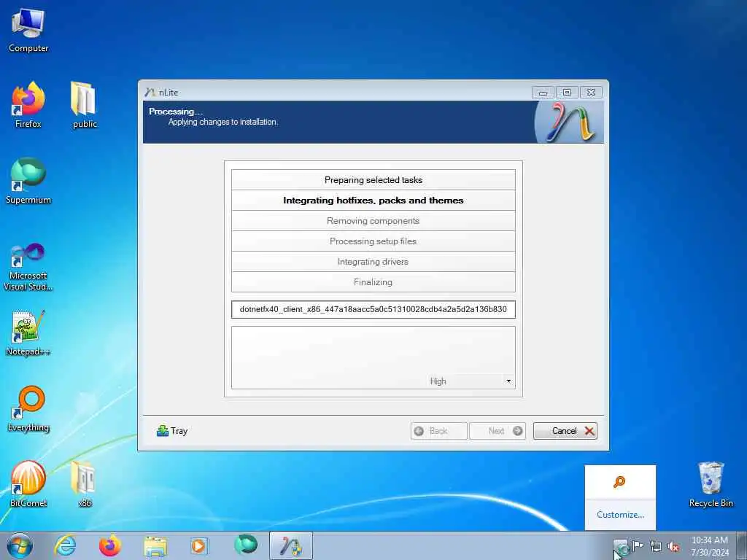
Task: Launch the Notepad++ desktop shortcut
Action: pos(28,332)
